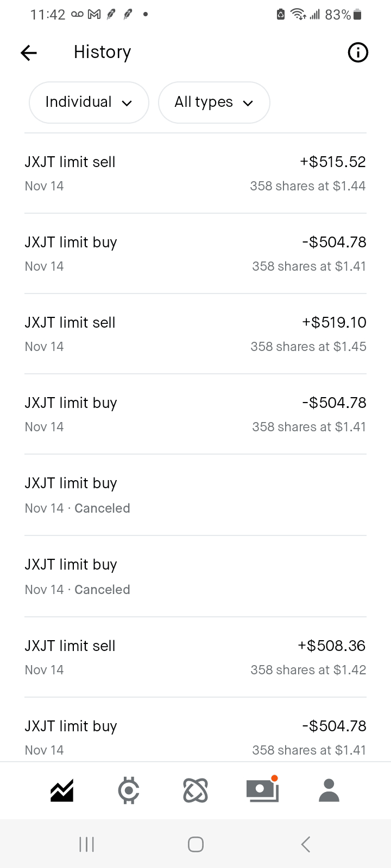The height and width of the screenshot is (868, 391).
Task: Tap Android system back chevron
Action: pyautogui.click(x=306, y=844)
